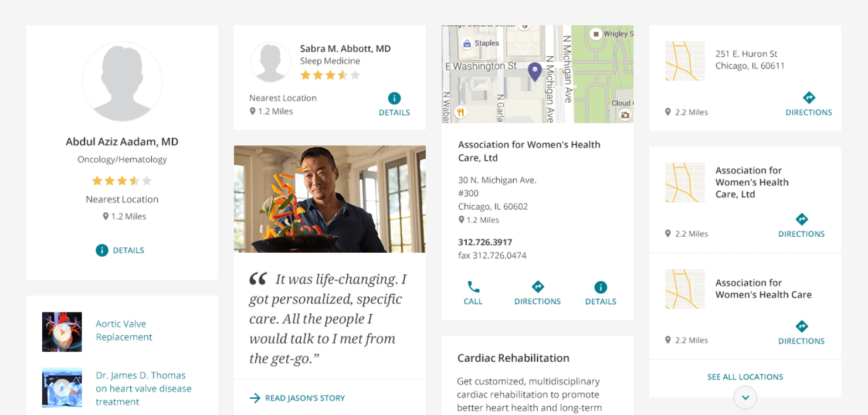Click the purple map location pin
Viewport: 868px width, 415px height.
click(x=534, y=72)
